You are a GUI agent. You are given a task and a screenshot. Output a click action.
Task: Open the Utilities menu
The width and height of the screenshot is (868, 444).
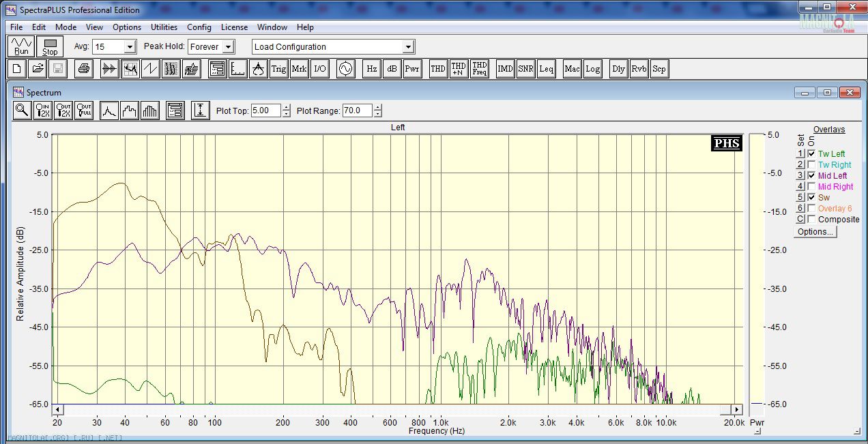click(x=164, y=27)
